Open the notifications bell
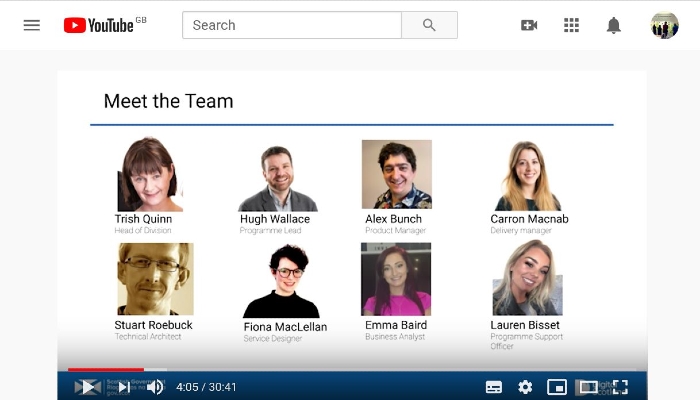Screen dimensions: 700x400 point(613,25)
